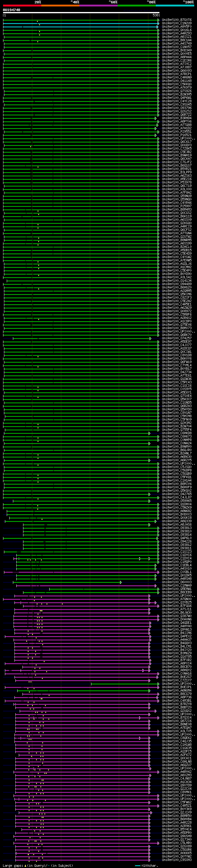Open hit UniRef100_B8C1A4

pos(177,40)
